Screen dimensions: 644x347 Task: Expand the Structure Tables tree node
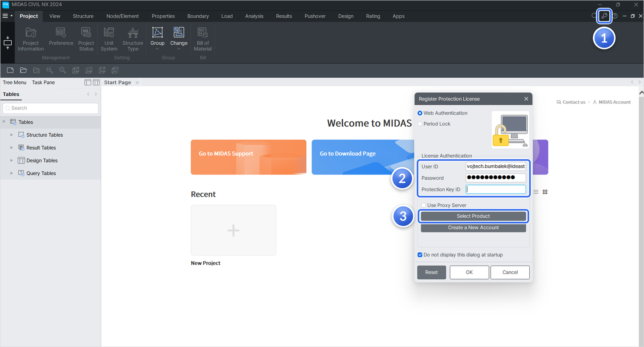(12, 135)
